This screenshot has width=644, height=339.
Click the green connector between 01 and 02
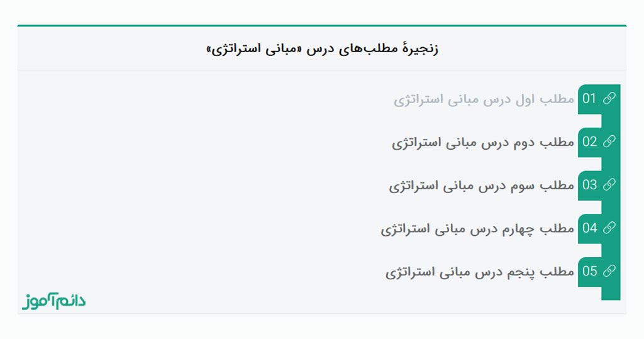click(611, 121)
